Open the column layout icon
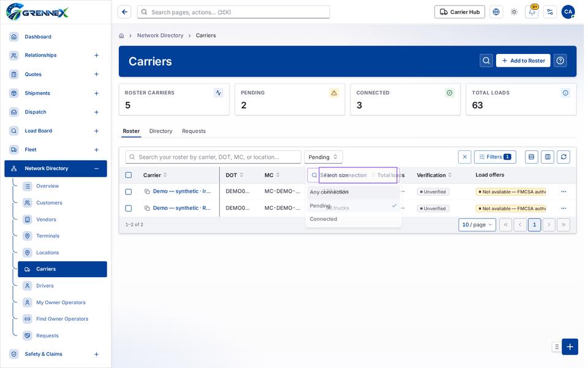 point(548,157)
